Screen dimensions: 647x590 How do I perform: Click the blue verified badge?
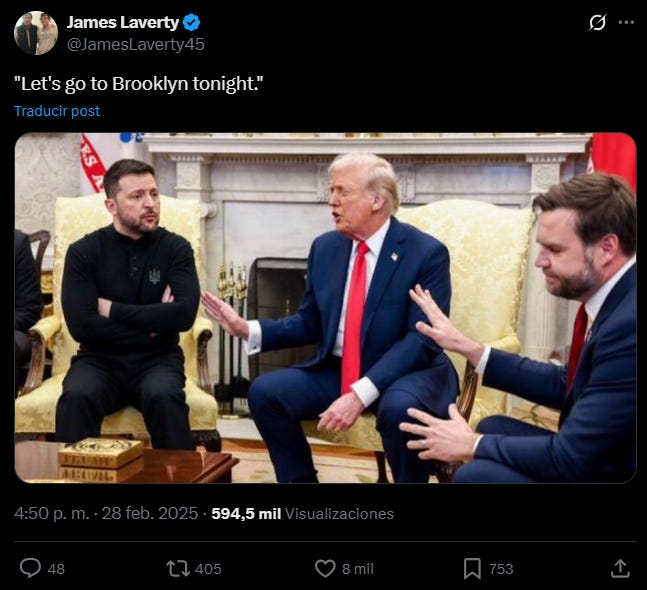(x=191, y=22)
